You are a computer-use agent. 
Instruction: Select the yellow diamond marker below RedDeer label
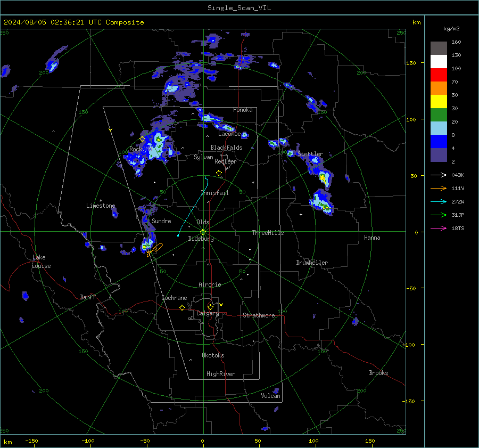click(x=219, y=173)
